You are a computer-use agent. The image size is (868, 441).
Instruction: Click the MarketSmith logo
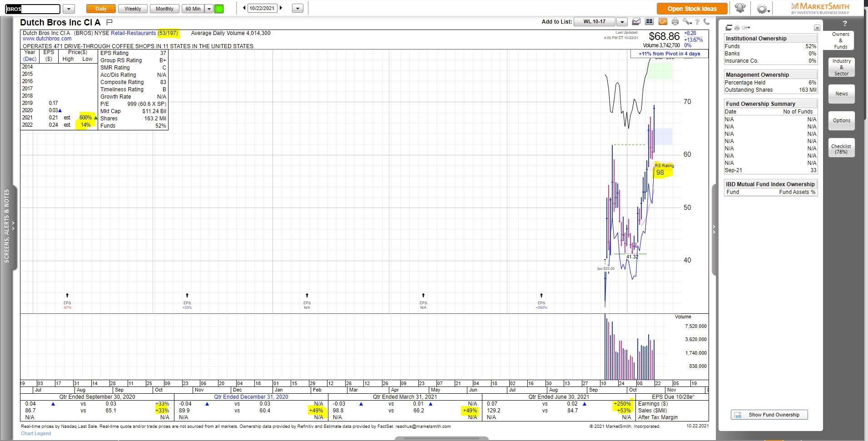tap(820, 8)
